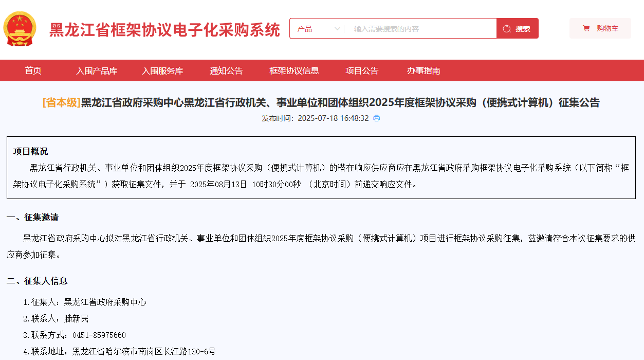The width and height of the screenshot is (644, 360).
Task: Click the line 征集人：黑龙江省政府采购中心
Action: 85,302
